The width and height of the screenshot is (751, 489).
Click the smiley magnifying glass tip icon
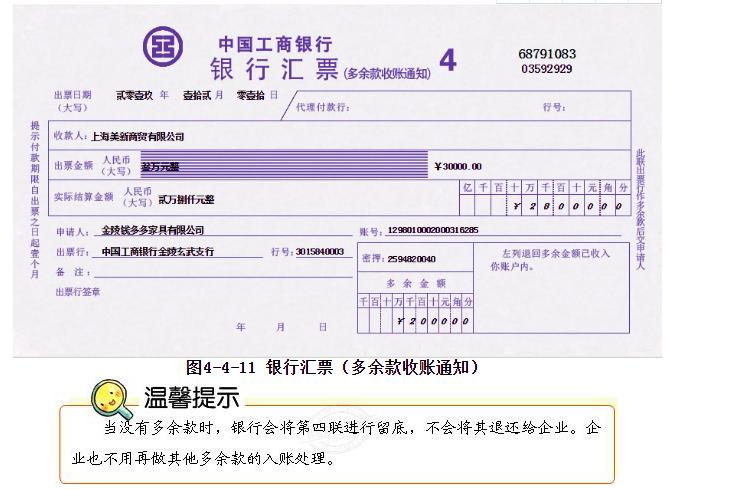112,399
